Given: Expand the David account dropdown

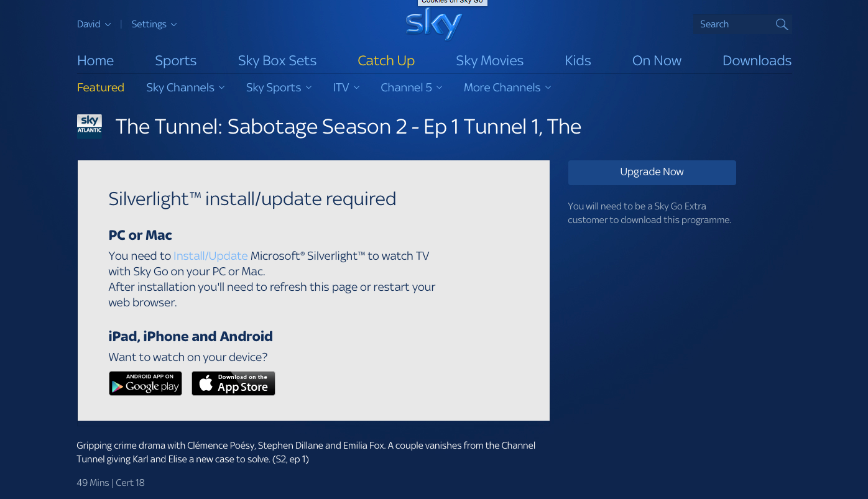Looking at the screenshot, I should tap(94, 24).
